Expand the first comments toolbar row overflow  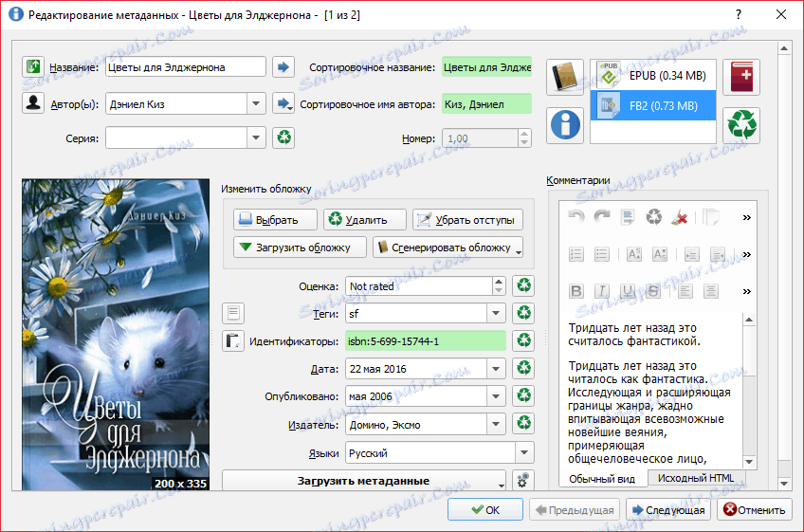(x=746, y=217)
